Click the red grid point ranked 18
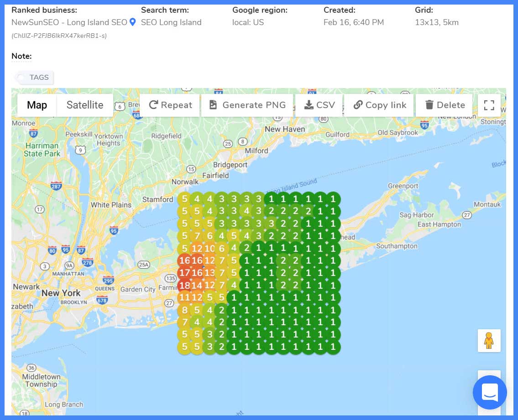Viewport: 518px width, 420px height. coord(185,286)
